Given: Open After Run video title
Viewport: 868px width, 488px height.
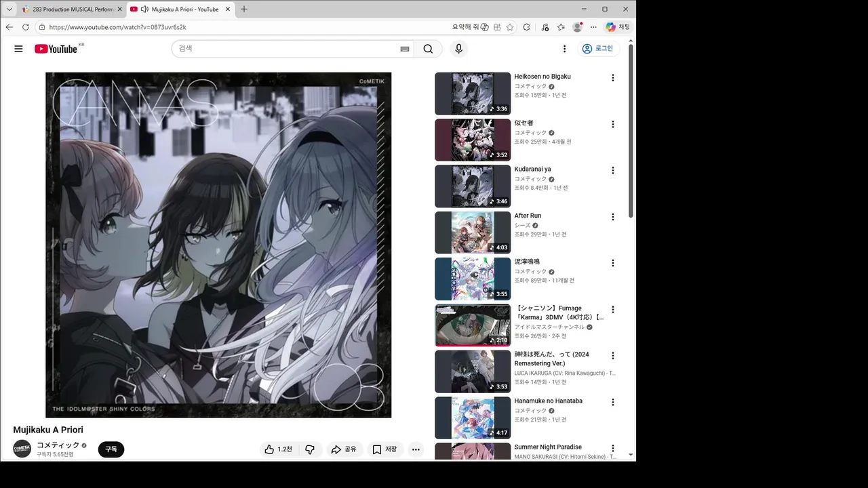Looking at the screenshot, I should click(528, 216).
